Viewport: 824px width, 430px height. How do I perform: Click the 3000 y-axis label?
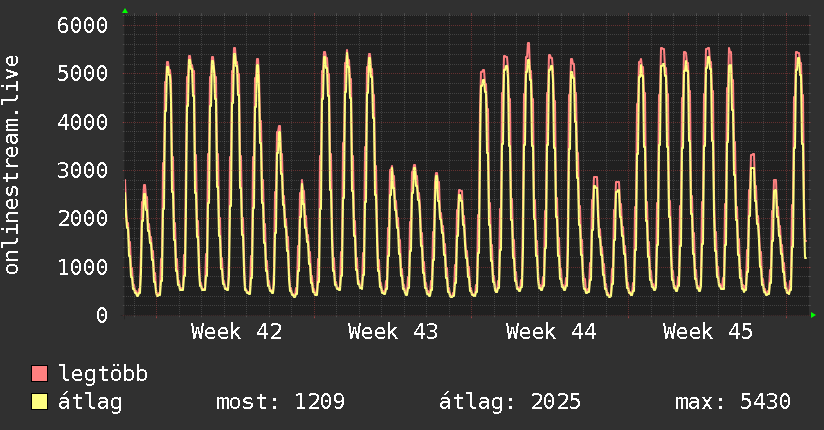click(x=83, y=170)
